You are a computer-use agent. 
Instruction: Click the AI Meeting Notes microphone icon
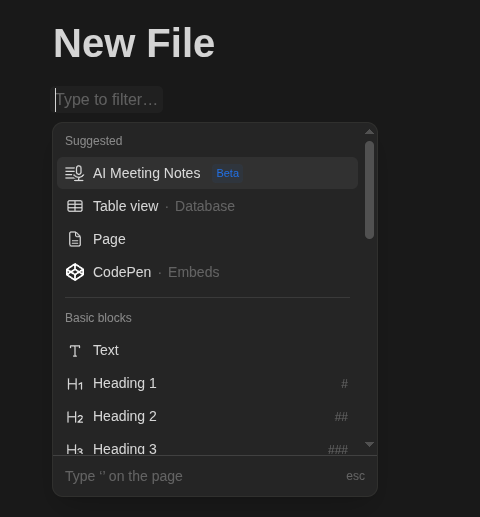pos(75,173)
